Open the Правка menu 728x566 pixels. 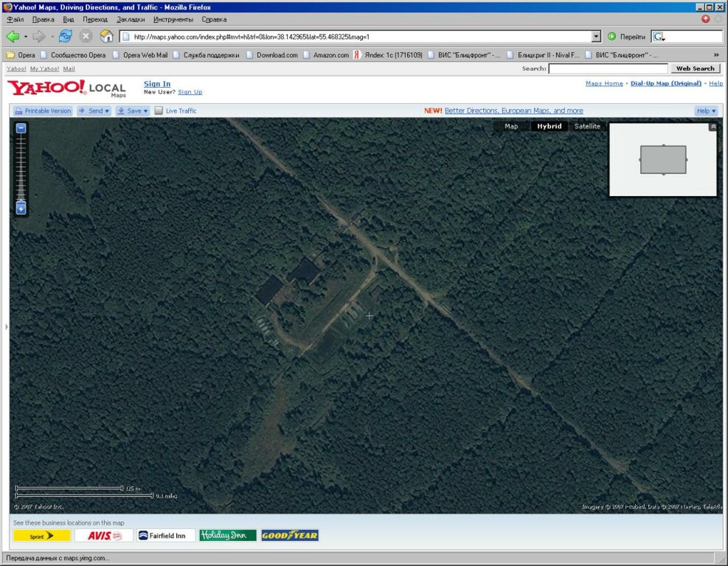point(44,19)
